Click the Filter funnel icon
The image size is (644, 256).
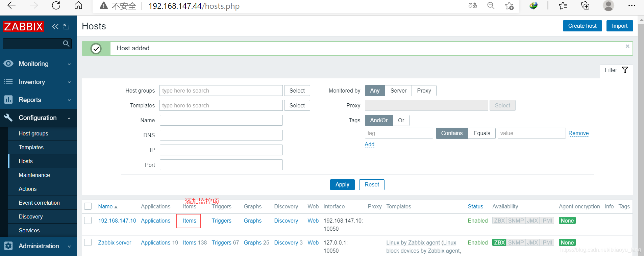pos(625,70)
